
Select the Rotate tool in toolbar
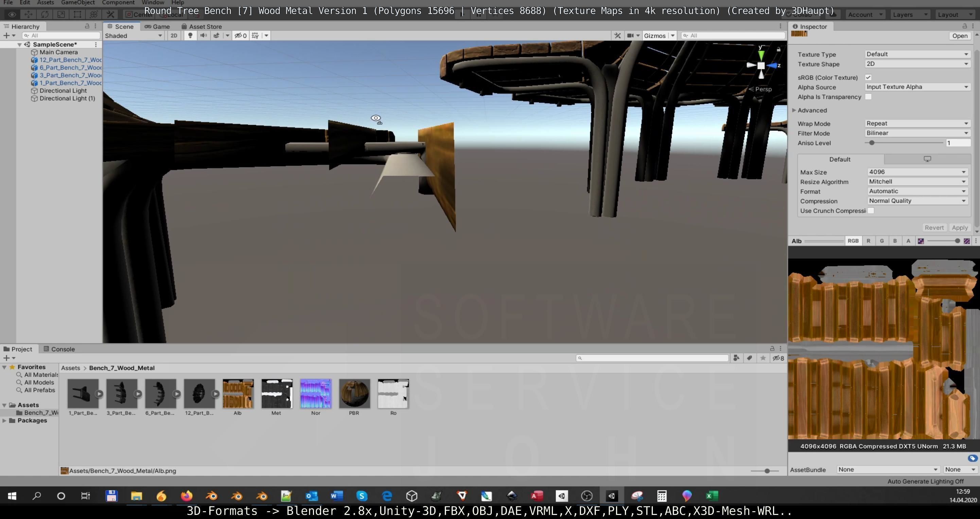(45, 15)
